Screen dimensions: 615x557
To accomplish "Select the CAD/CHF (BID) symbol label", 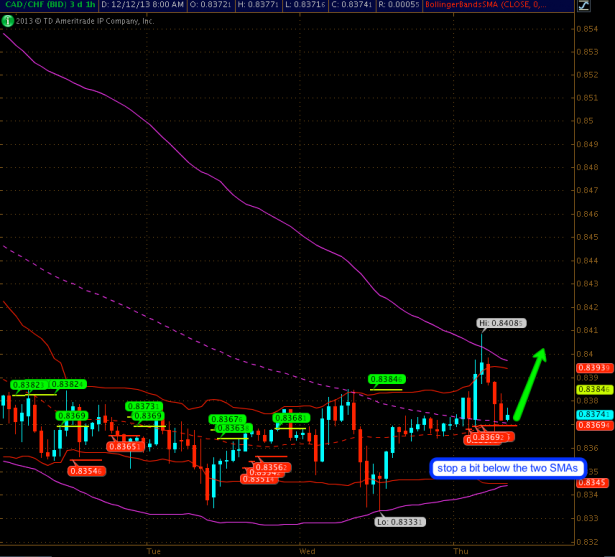I will (x=36, y=6).
